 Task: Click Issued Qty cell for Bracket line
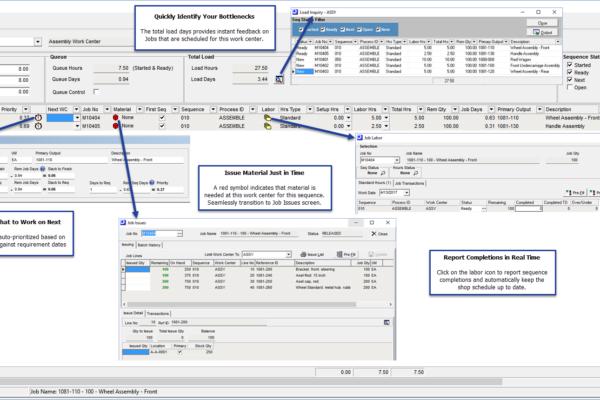tap(138, 269)
